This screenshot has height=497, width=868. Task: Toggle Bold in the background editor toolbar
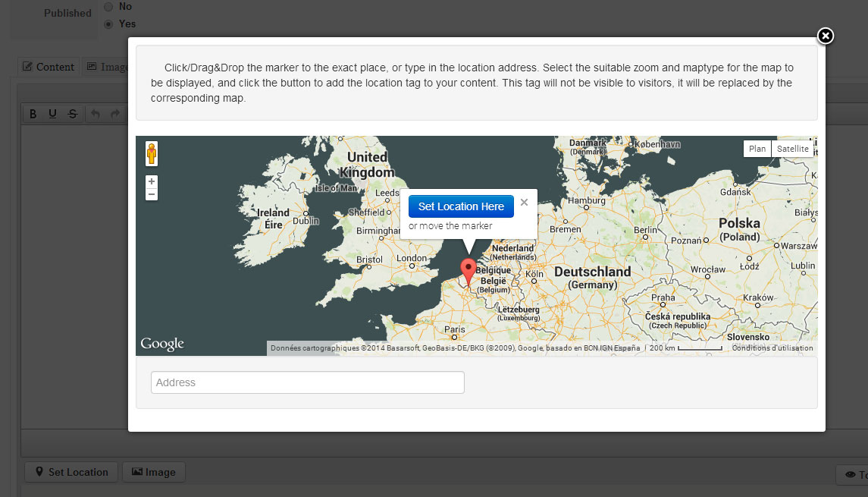(33, 114)
